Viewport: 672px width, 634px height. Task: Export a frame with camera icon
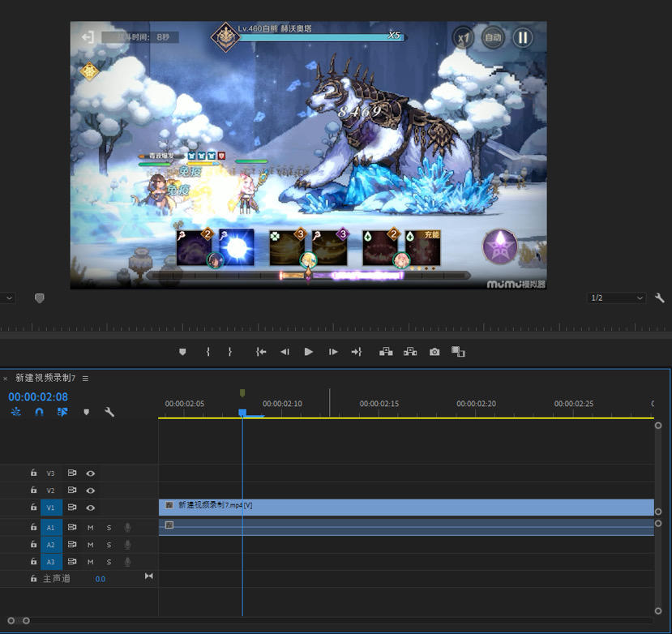point(434,352)
